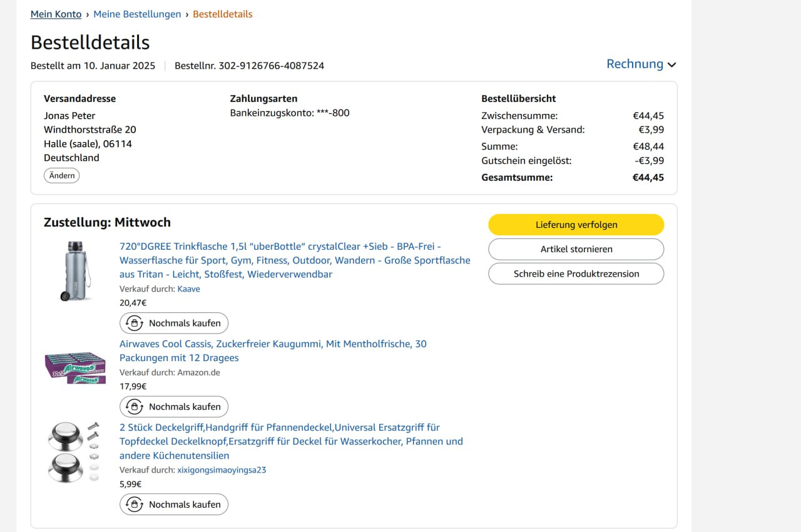Open the Airwaves gum product image
Viewport: 801px width, 532px height.
[x=75, y=367]
